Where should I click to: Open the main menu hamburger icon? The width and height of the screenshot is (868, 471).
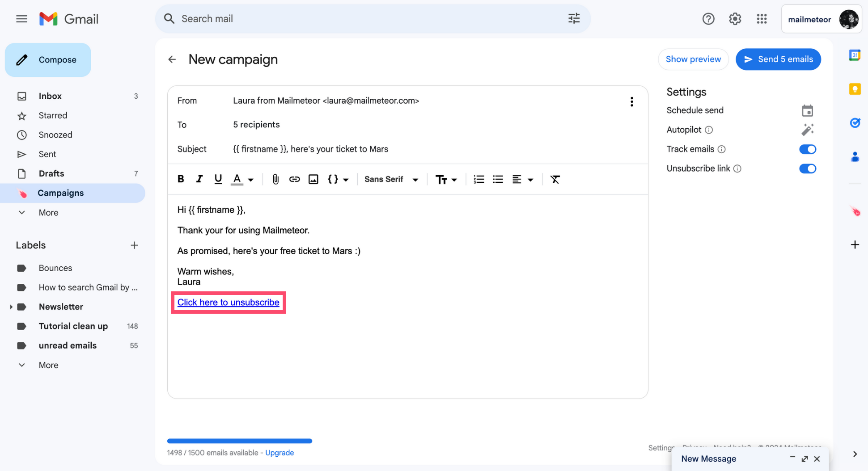21,19
